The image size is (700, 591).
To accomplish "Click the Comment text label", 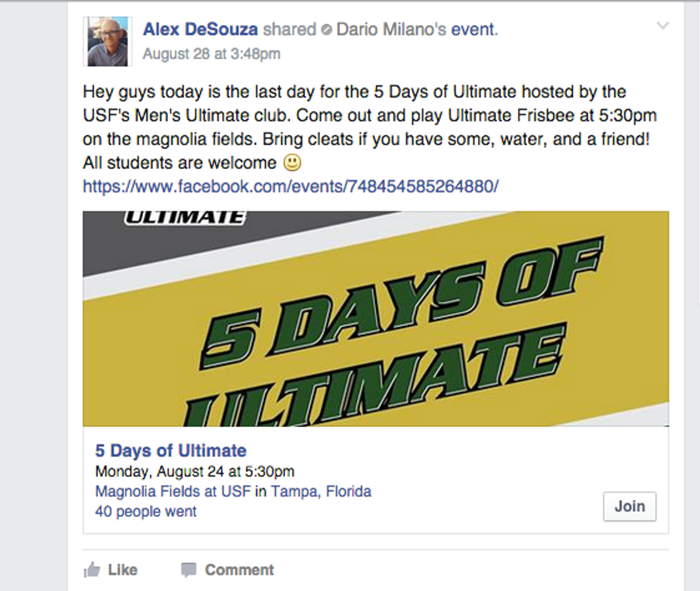I will click(239, 570).
